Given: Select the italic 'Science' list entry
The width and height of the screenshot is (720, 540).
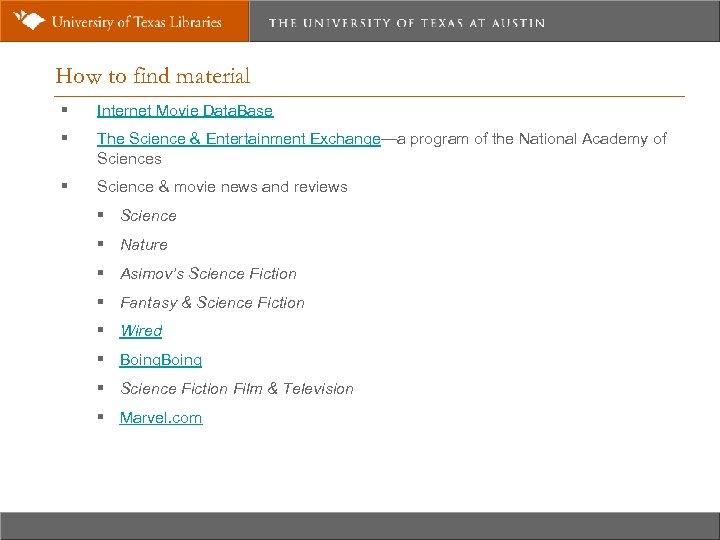Looking at the screenshot, I should tap(148, 216).
